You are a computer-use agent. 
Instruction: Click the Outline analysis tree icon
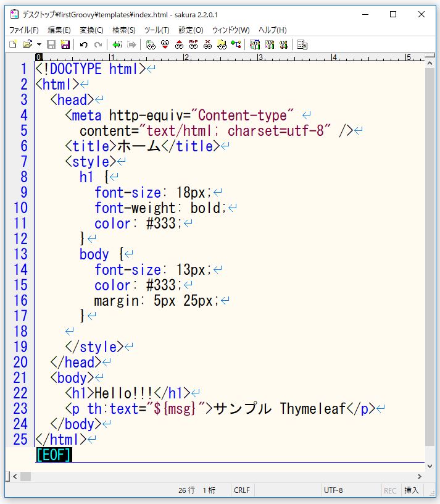click(236, 44)
